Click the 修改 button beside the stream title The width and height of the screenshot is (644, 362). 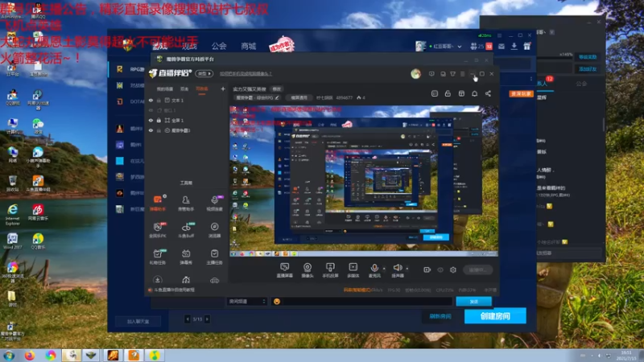coord(277,89)
